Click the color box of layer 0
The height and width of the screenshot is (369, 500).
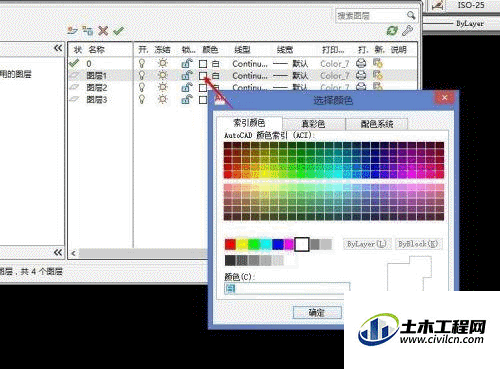pos(203,64)
